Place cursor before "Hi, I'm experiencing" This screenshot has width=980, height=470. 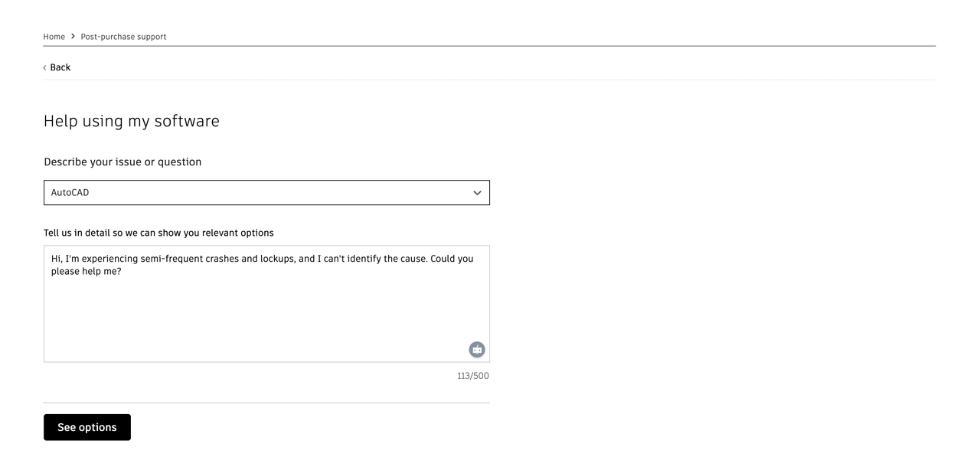(51, 259)
